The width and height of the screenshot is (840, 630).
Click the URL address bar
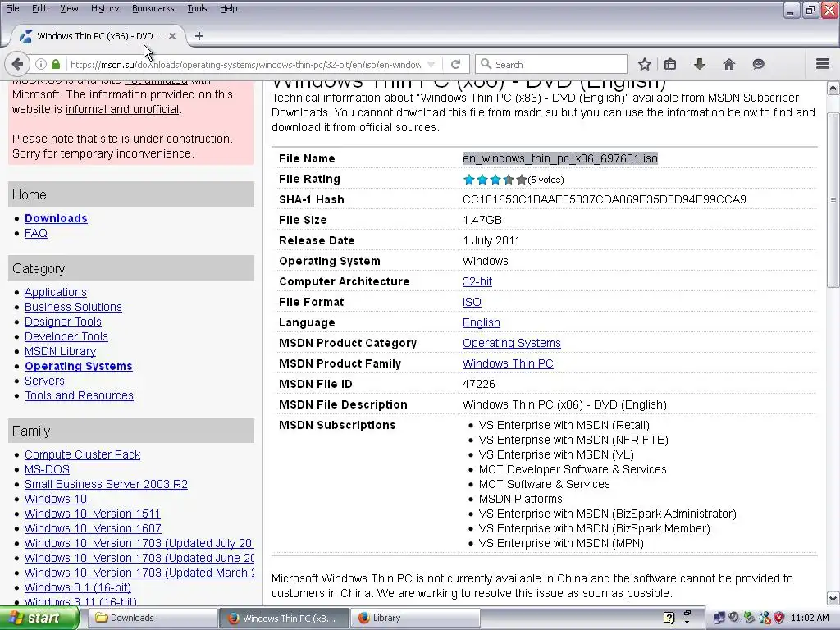pyautogui.click(x=245, y=64)
